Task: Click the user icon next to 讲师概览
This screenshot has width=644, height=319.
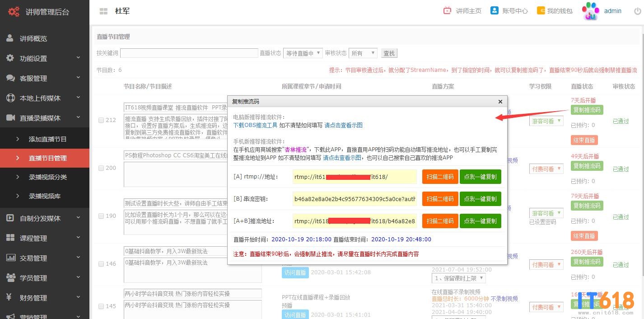Action: 10,38
